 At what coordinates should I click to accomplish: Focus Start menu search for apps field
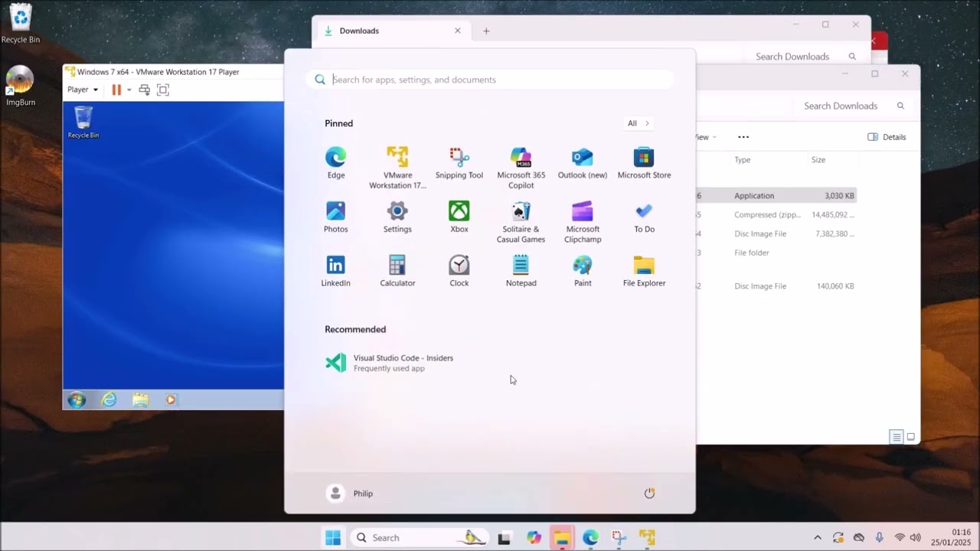[490, 80]
